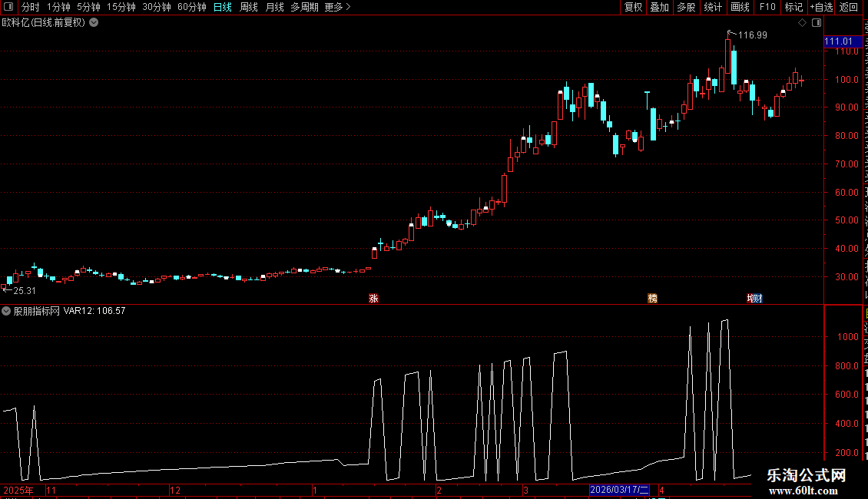Select the 1分钟 period
868x499 pixels.
58,7
